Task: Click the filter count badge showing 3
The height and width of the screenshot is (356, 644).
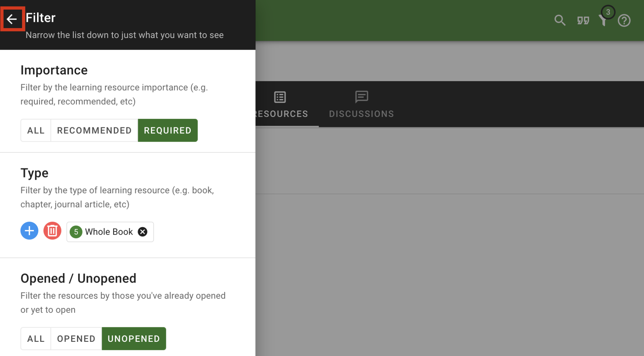Action: 608,12
